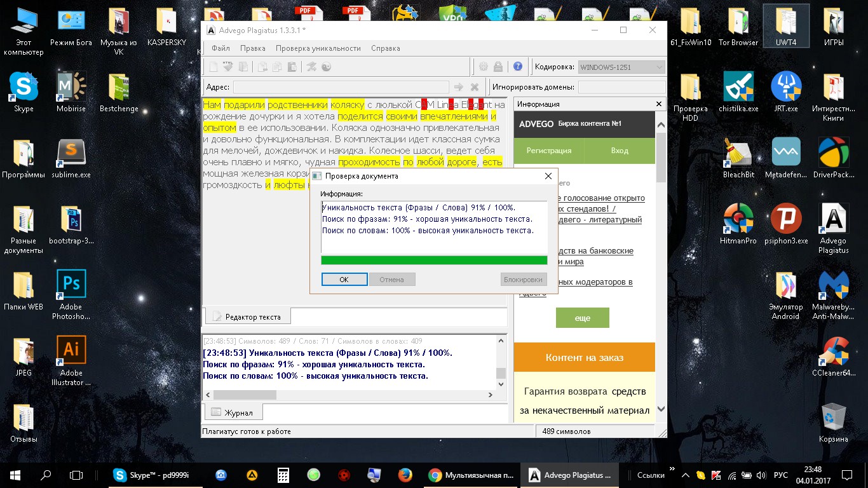Switch to the Редактор текста tab
Image resolution: width=868 pixels, height=488 pixels.
(x=247, y=316)
